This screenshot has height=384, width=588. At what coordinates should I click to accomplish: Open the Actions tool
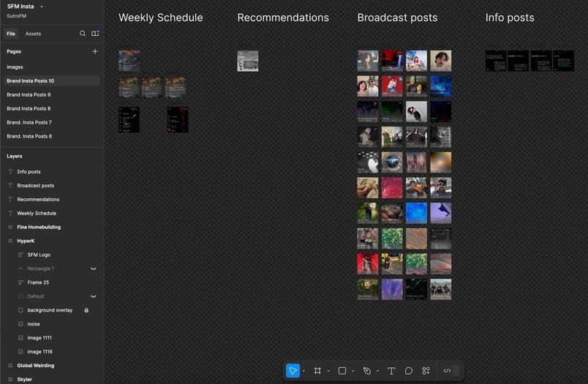tap(426, 371)
